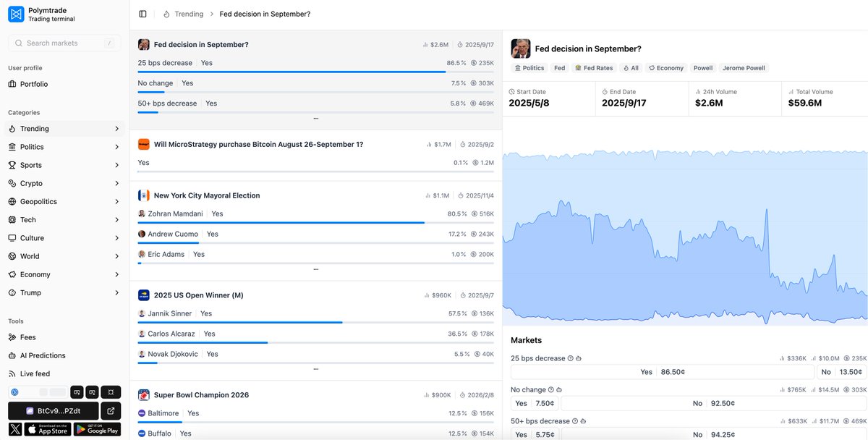Show more outcomes under 2025 US Open Winner
868x440 pixels.
pos(315,368)
